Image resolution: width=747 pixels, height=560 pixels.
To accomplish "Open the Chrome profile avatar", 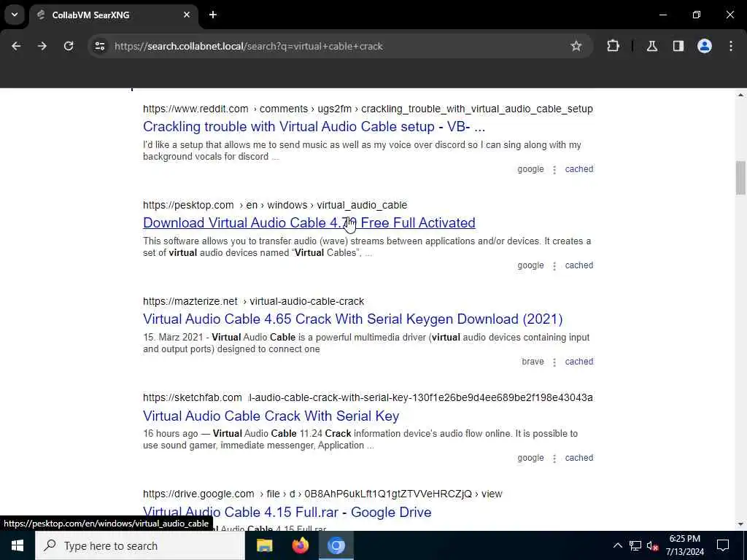I will pyautogui.click(x=705, y=46).
